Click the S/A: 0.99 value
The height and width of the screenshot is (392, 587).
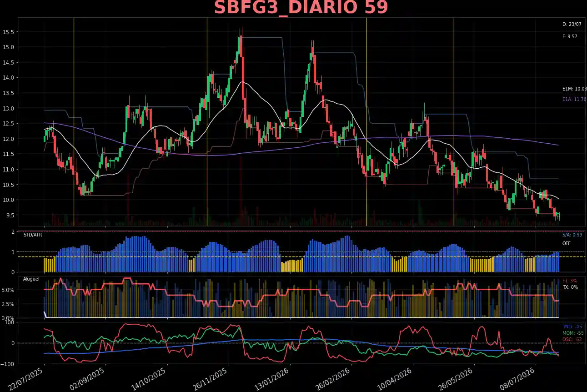pyautogui.click(x=572, y=235)
